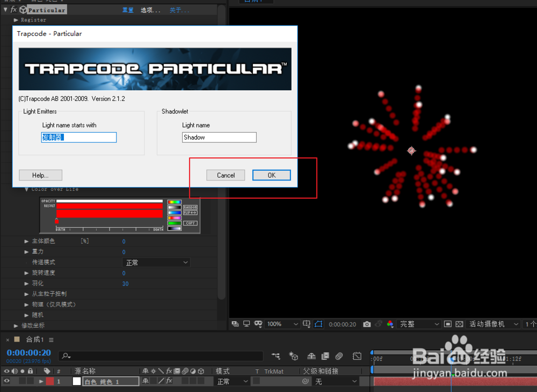Click the viewer timecode 0:00:00:20
Image resolution: width=537 pixels, height=392 pixels.
click(343, 324)
